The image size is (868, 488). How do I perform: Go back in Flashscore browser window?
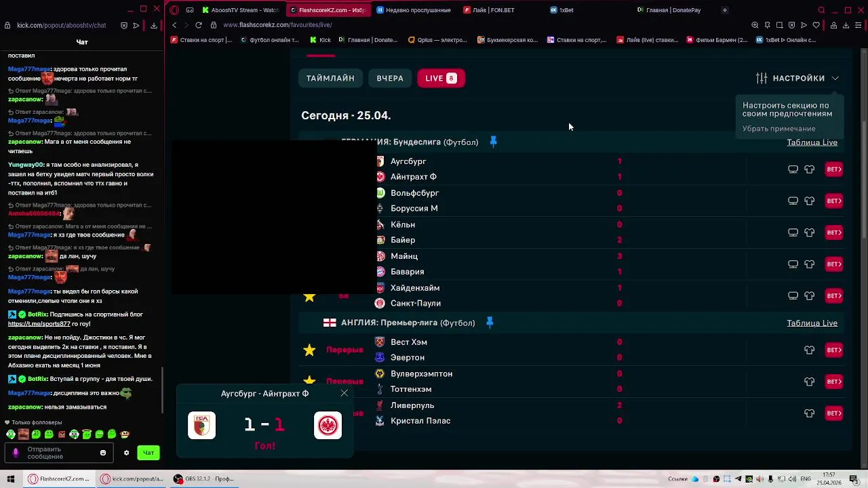[175, 25]
